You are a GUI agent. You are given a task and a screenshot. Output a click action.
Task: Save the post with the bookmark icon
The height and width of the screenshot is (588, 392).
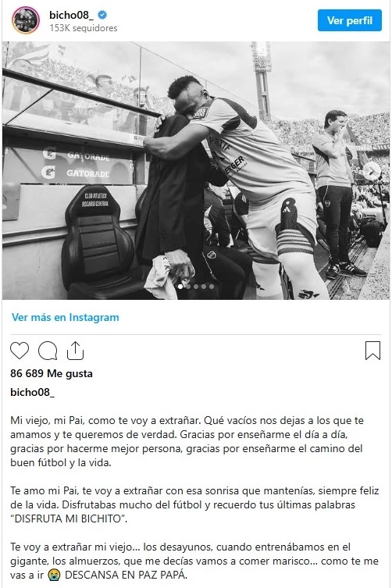(x=373, y=351)
